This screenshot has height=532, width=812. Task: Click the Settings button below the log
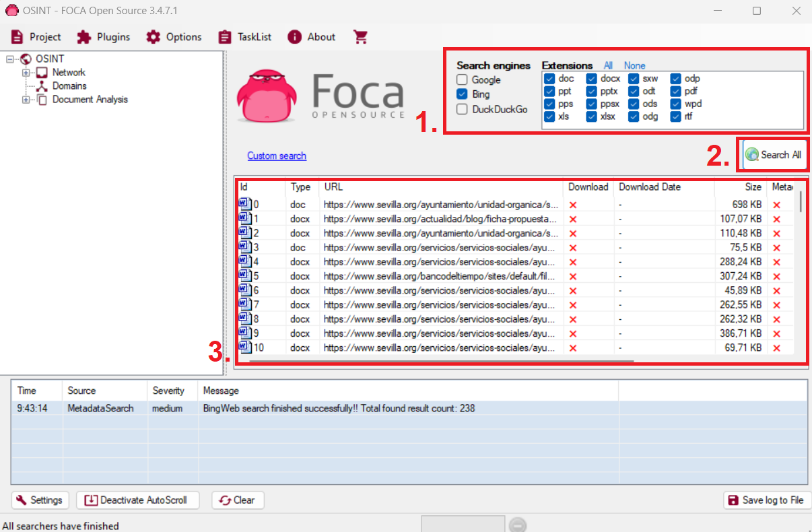coord(40,500)
